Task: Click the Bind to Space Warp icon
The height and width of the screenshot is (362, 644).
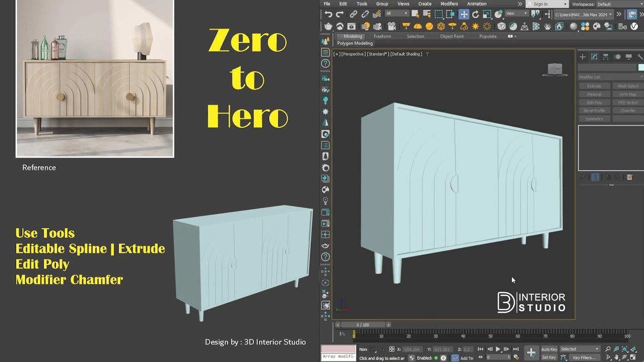Action: pos(377,14)
